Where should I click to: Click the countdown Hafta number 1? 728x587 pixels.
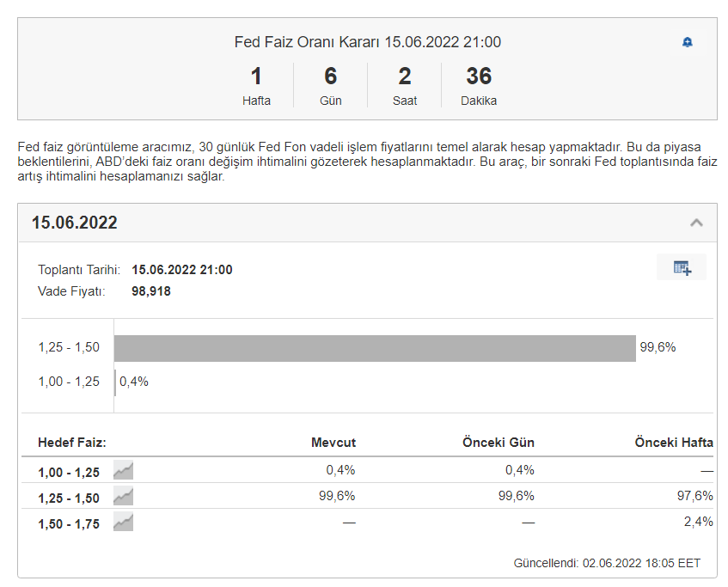tap(256, 76)
